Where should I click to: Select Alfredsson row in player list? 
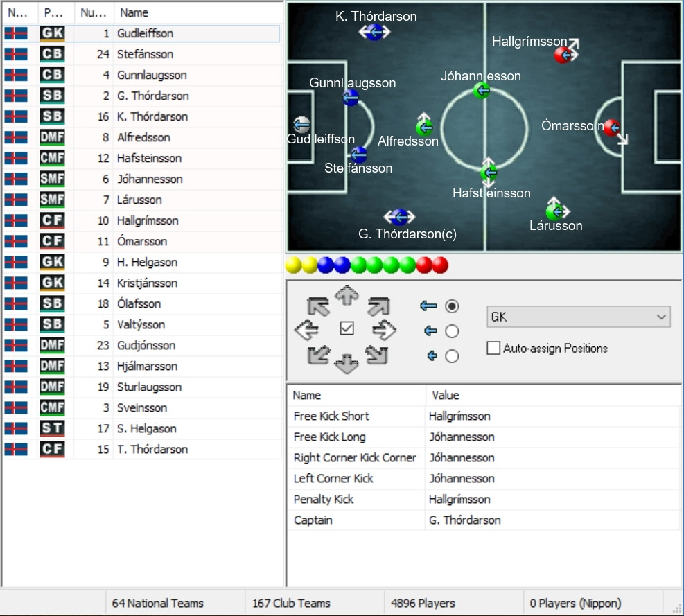141,137
